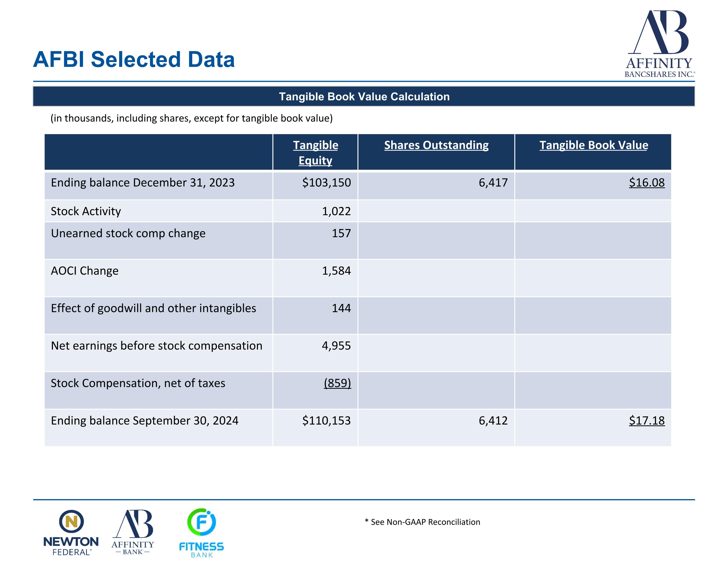
Task: Select Effect of goodwill and other intangibles label
Action: (153, 309)
